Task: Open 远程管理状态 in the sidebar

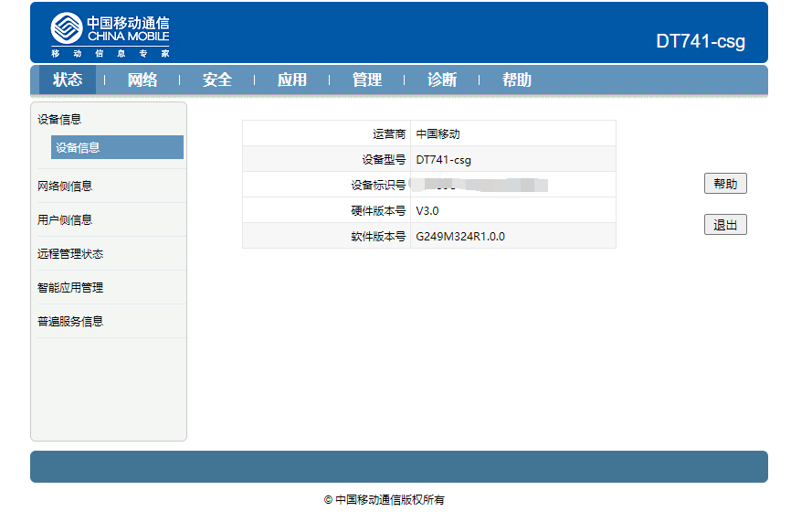Action: tap(70, 253)
